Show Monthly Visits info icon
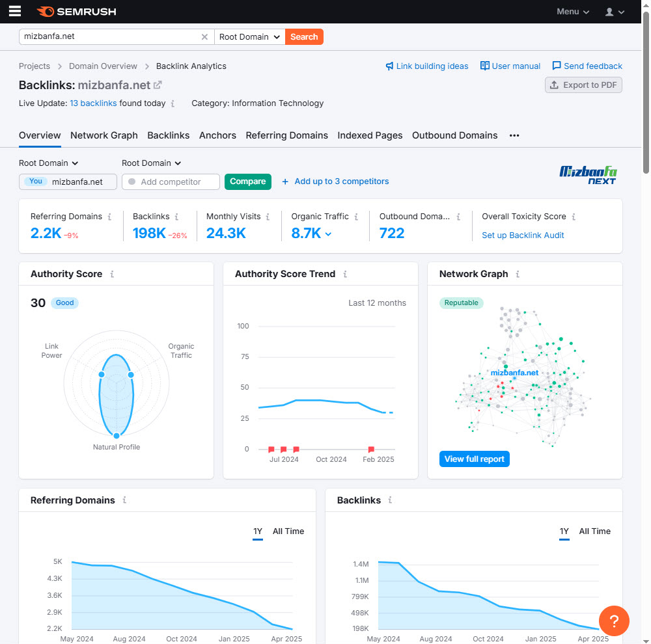This screenshot has width=651, height=644. 268,217
